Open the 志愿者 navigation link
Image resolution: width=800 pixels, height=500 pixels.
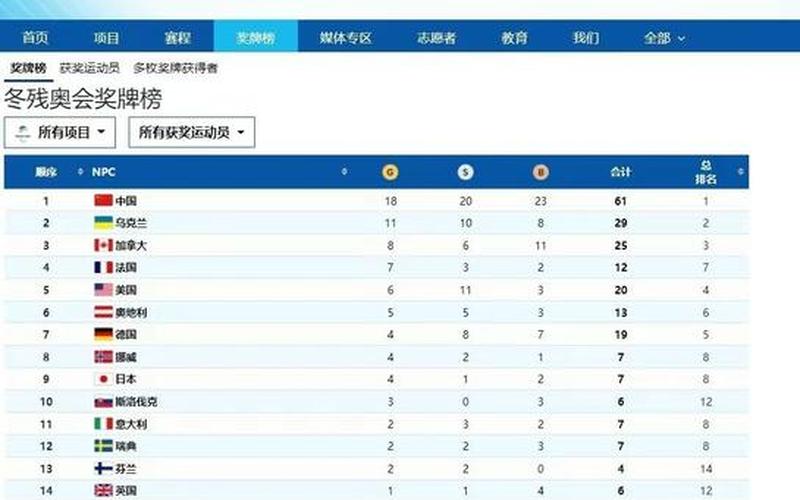coord(436,38)
